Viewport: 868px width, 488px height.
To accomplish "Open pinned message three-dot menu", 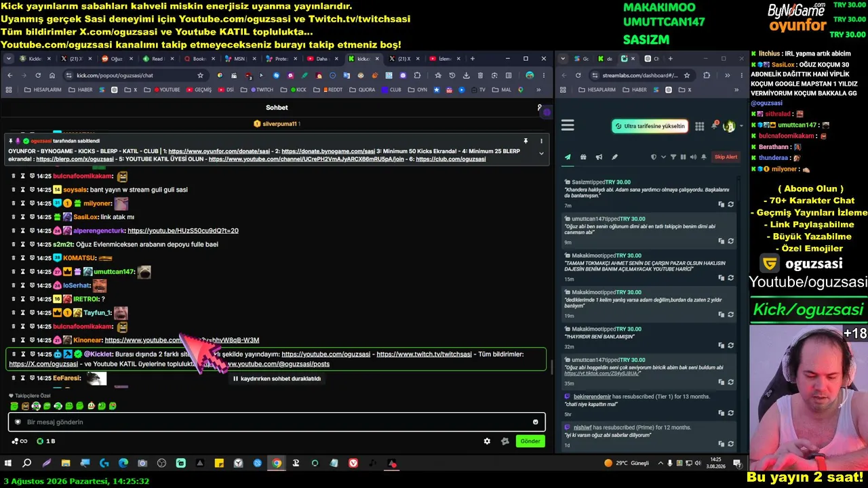I will click(x=541, y=141).
